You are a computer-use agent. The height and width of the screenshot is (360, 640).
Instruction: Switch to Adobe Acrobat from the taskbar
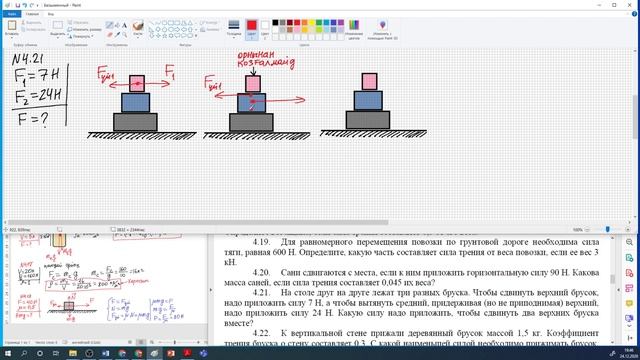[x=187, y=353]
